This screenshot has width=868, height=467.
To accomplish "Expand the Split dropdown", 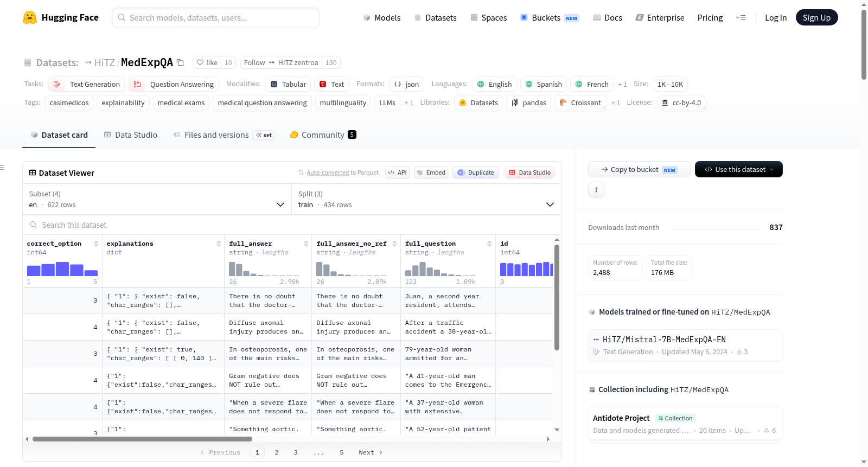I will click(426, 199).
